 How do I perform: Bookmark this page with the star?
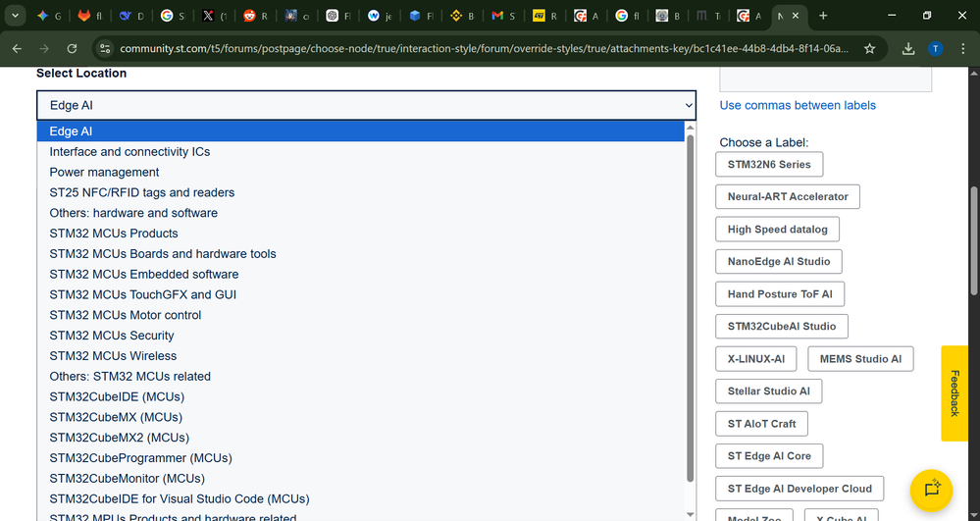869,49
